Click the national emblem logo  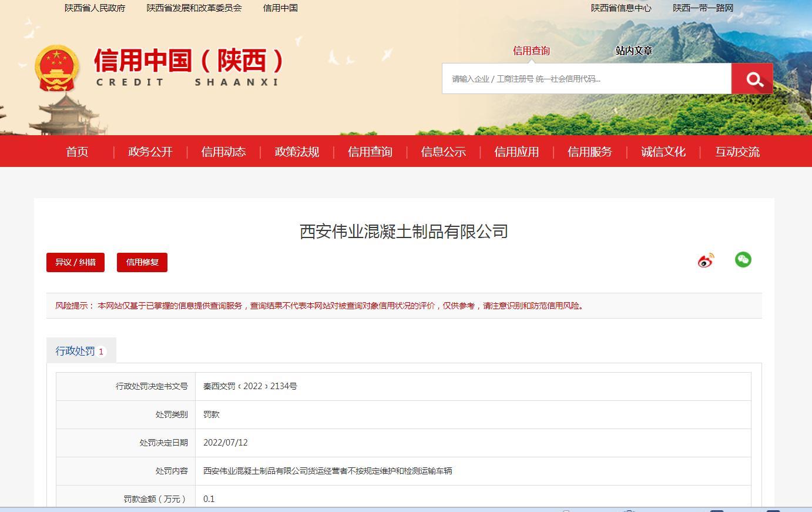(x=56, y=68)
